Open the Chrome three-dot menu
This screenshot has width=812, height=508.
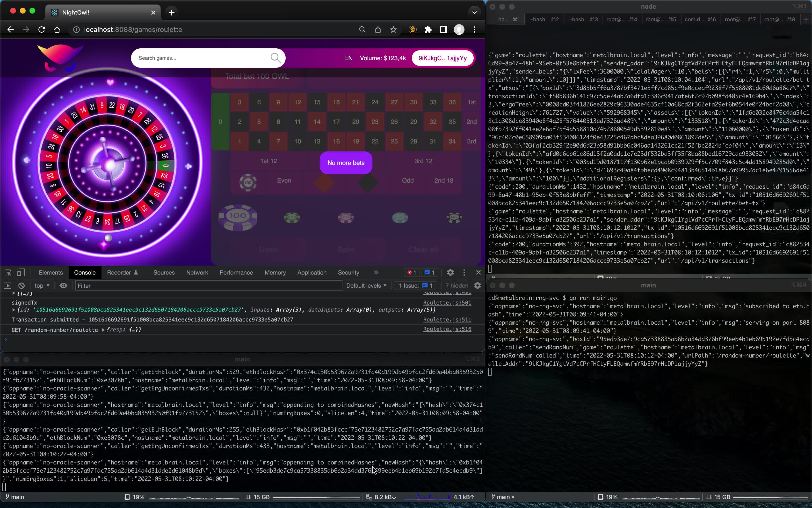[x=474, y=30]
